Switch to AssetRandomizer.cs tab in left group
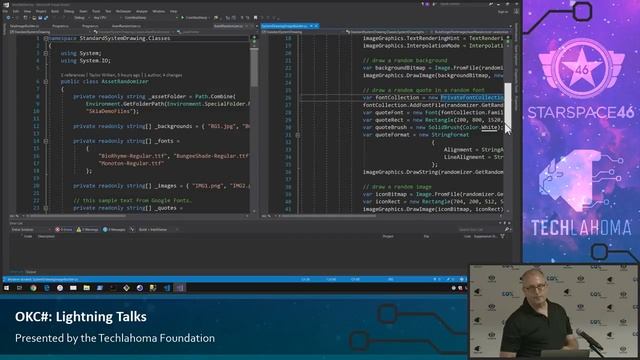 126,26
